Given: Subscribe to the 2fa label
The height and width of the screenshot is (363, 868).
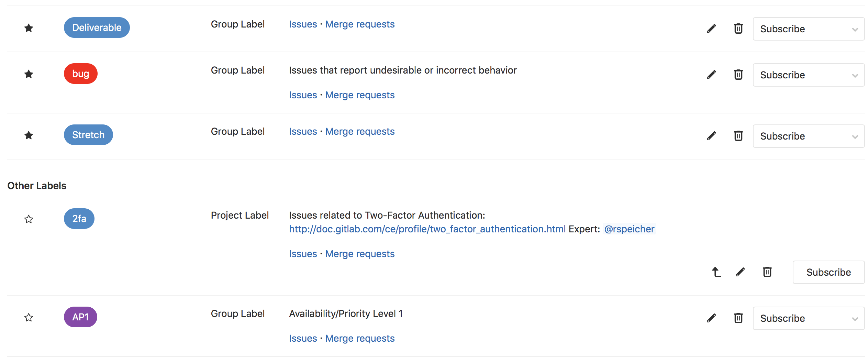Looking at the screenshot, I should pyautogui.click(x=828, y=272).
